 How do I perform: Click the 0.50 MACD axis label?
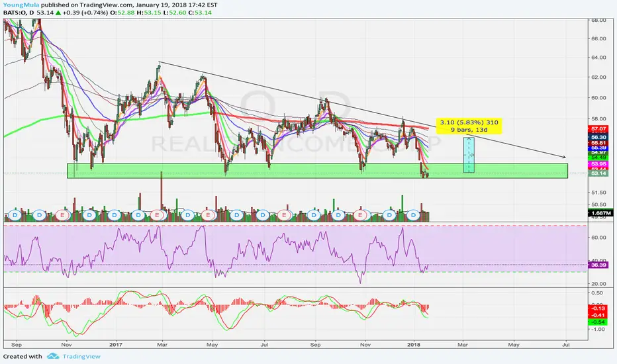click(x=597, y=293)
